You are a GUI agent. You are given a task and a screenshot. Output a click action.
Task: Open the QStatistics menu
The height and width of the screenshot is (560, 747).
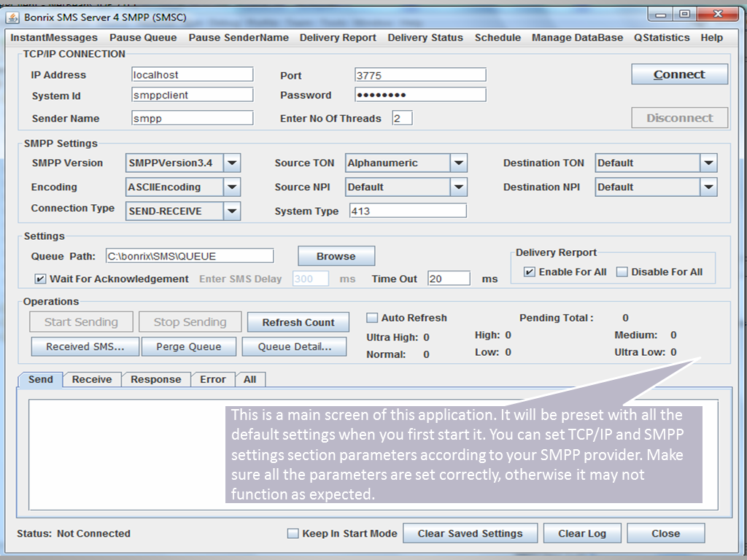click(x=662, y=38)
